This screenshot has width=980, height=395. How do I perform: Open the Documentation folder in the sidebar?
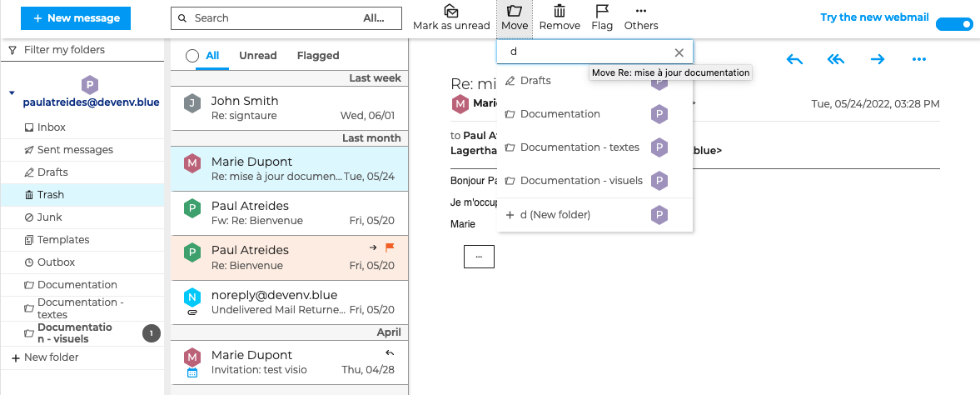pyautogui.click(x=82, y=285)
